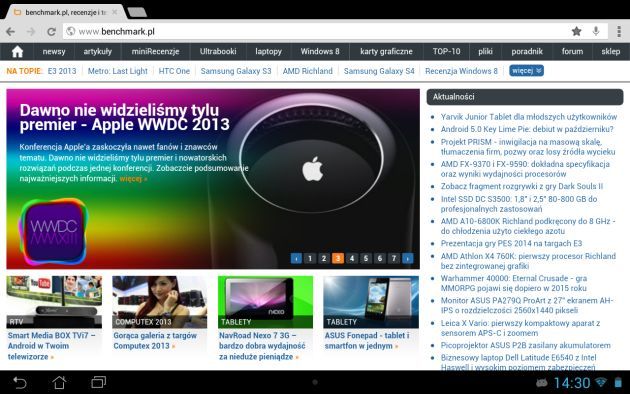Open the 'sklep' menu item
Screen dimensions: 630x394
click(610, 51)
